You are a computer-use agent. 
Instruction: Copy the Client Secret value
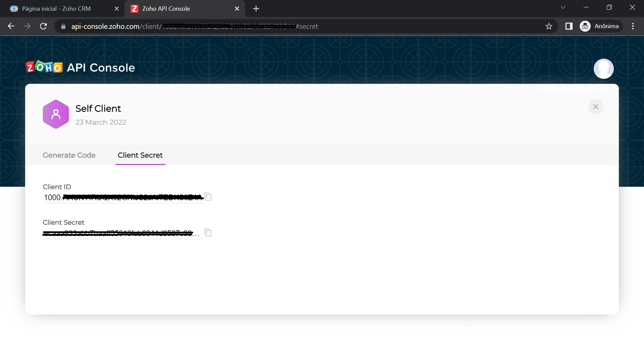pos(208,232)
